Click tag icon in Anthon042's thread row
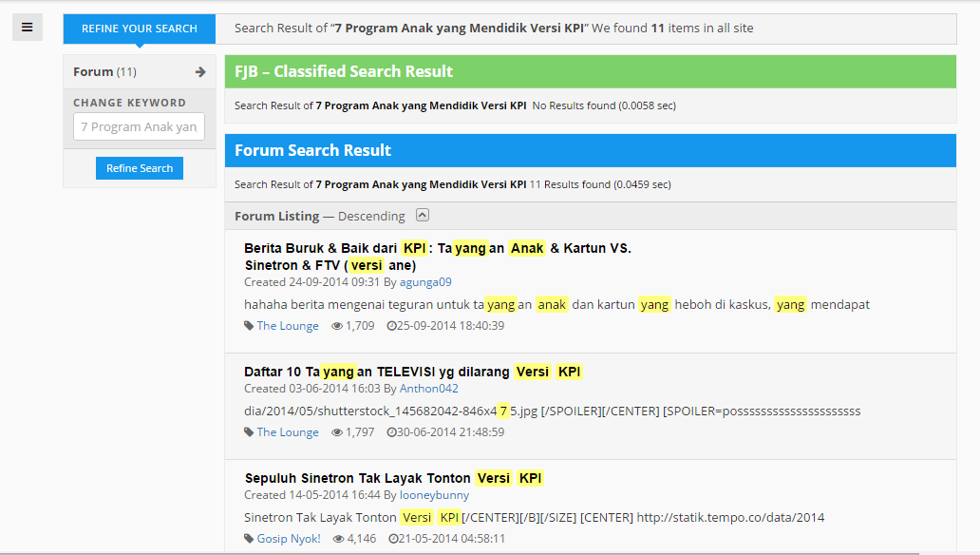The height and width of the screenshot is (555, 980). click(249, 432)
